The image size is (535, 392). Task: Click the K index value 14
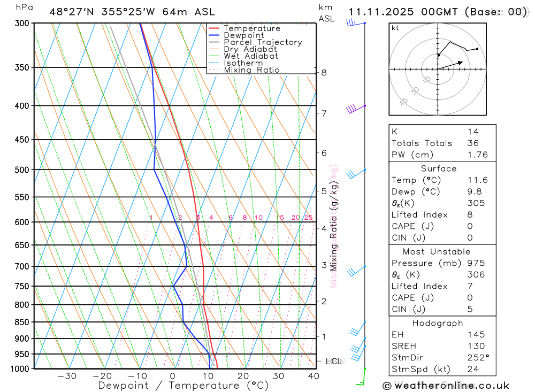[x=473, y=132]
